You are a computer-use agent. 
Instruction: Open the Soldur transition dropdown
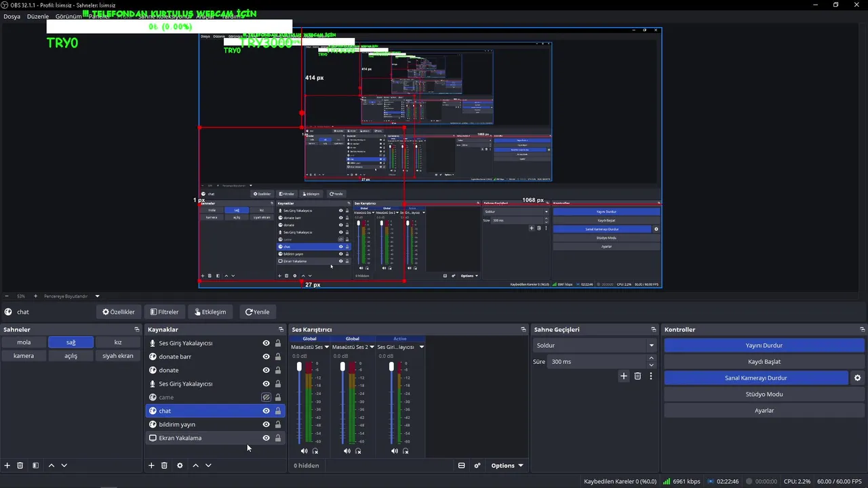(595, 346)
